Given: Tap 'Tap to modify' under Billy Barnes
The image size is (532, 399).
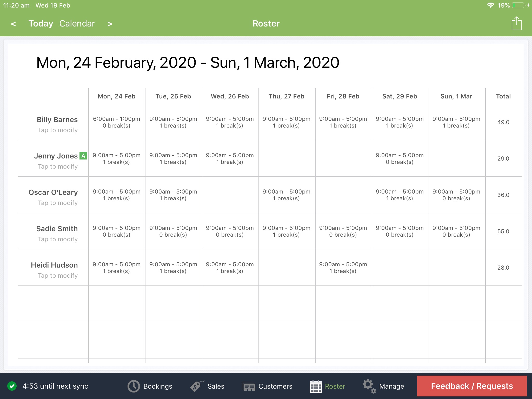Looking at the screenshot, I should [58, 130].
